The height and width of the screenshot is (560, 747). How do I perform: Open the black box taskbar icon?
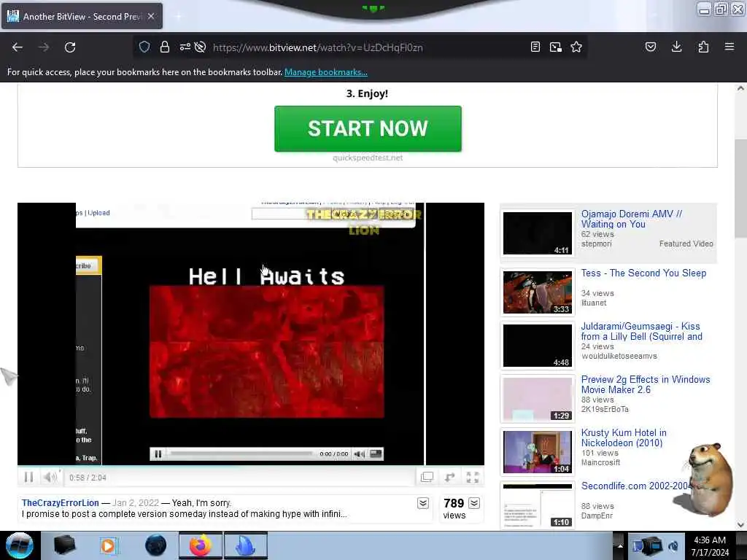click(65, 545)
